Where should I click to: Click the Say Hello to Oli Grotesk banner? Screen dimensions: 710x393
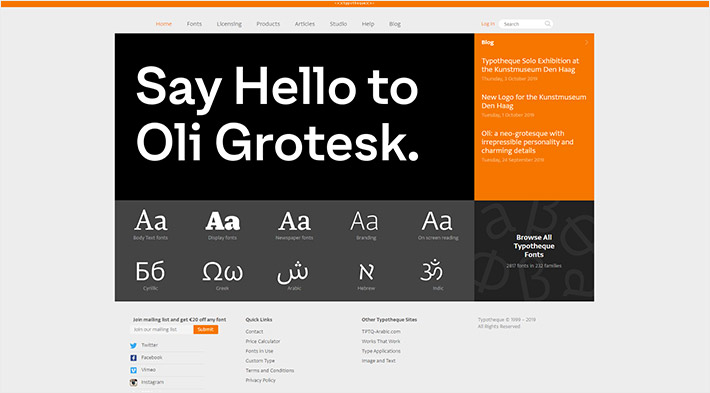click(294, 117)
